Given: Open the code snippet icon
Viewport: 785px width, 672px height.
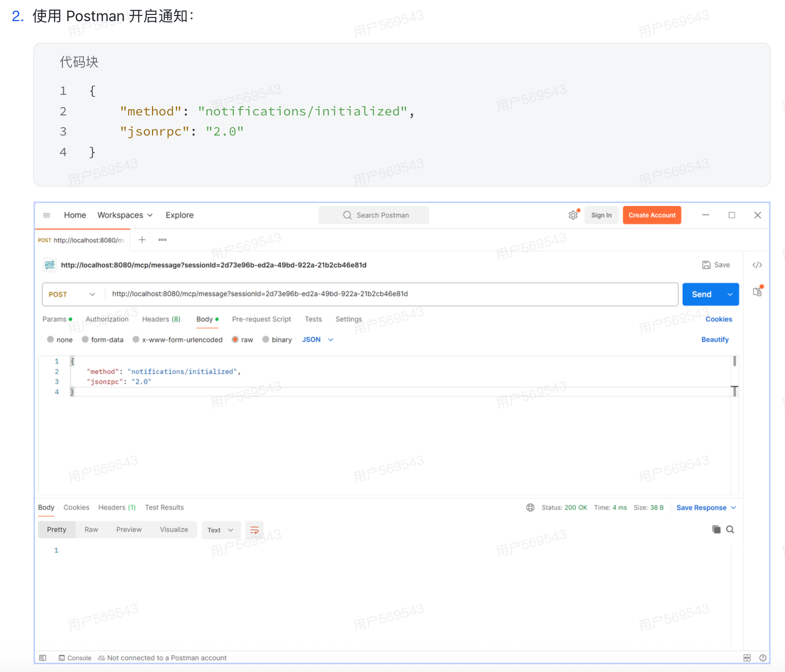Looking at the screenshot, I should (757, 265).
